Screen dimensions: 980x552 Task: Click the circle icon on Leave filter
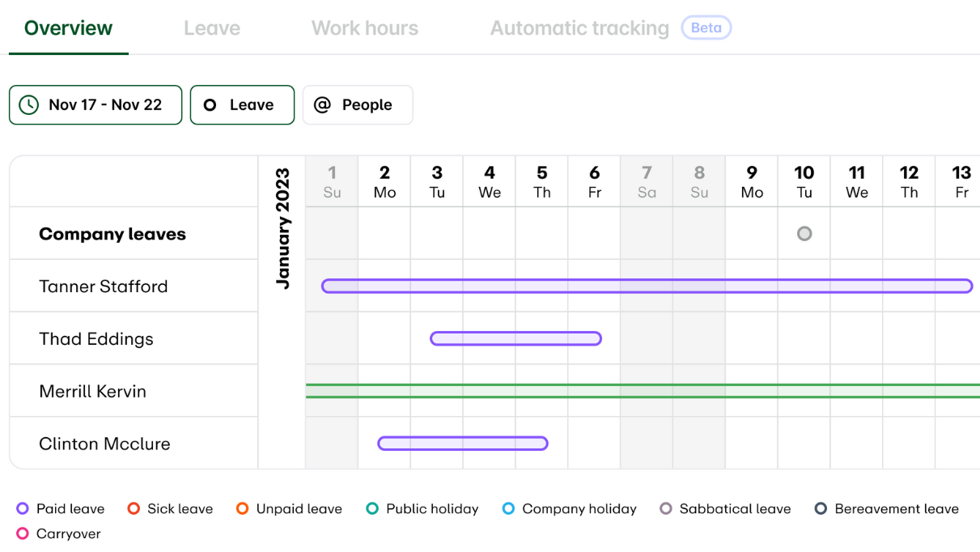pos(210,105)
